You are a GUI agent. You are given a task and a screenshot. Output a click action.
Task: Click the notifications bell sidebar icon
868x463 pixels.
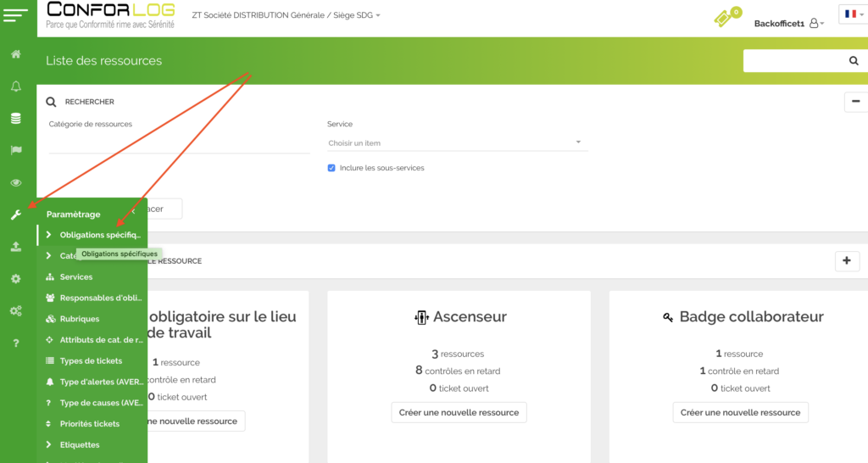pos(15,86)
